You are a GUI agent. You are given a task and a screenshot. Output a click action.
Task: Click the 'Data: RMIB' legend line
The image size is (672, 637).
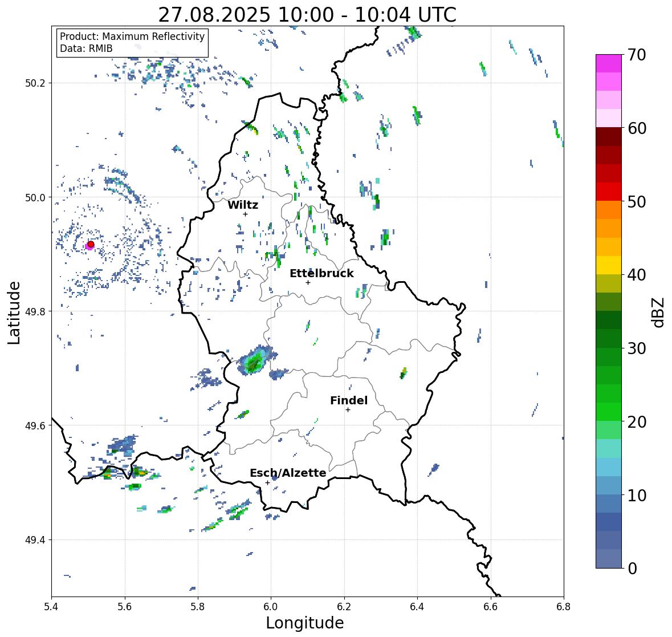tap(86, 48)
